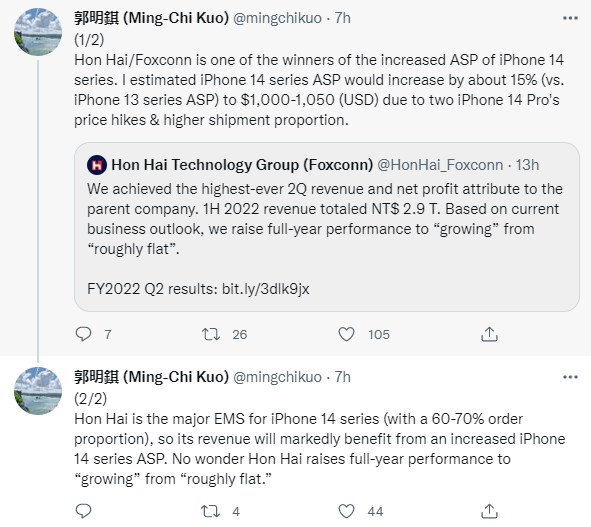Viewport: 591px width, 527px height.
Task: Open quoted tweet's 13h timestamp
Action: point(527,165)
